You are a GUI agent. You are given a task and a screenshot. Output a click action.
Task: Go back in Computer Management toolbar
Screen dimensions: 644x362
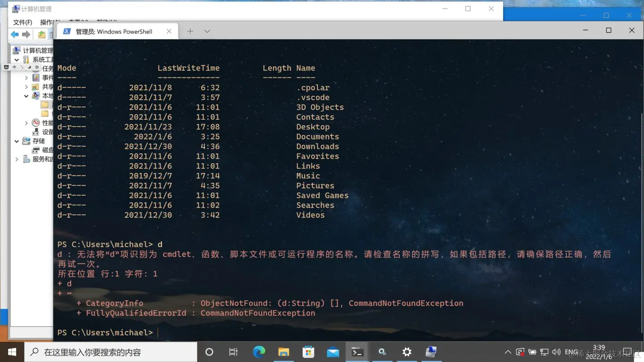click(x=15, y=34)
